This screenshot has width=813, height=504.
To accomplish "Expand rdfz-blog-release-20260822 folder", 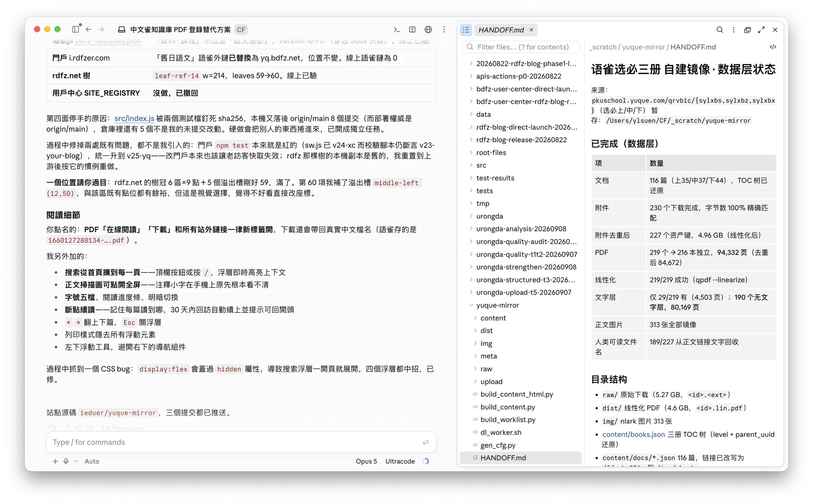I will [521, 140].
